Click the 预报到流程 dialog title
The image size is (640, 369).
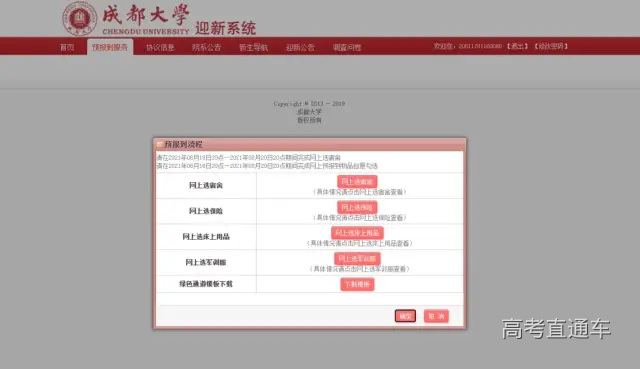[x=183, y=144]
